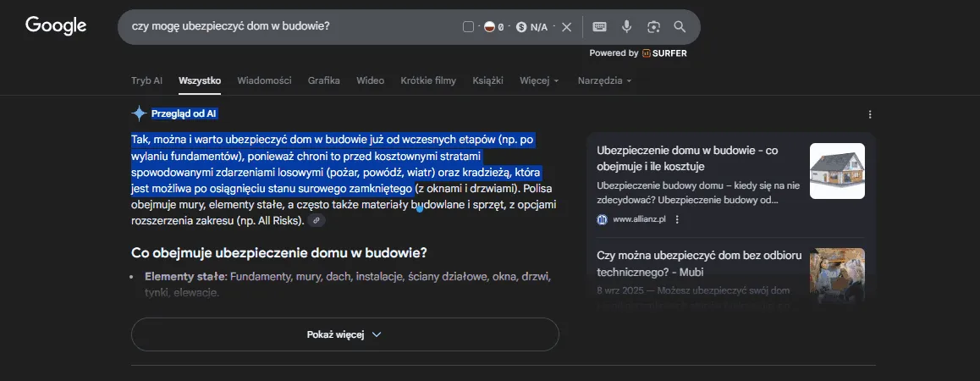Open the Wiadomości tab
Viewport: 980px width, 381px height.
tap(264, 80)
